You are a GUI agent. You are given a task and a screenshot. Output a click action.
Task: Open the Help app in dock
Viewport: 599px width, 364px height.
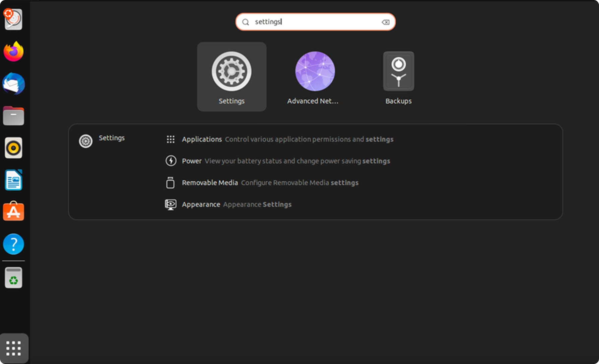coord(13,244)
